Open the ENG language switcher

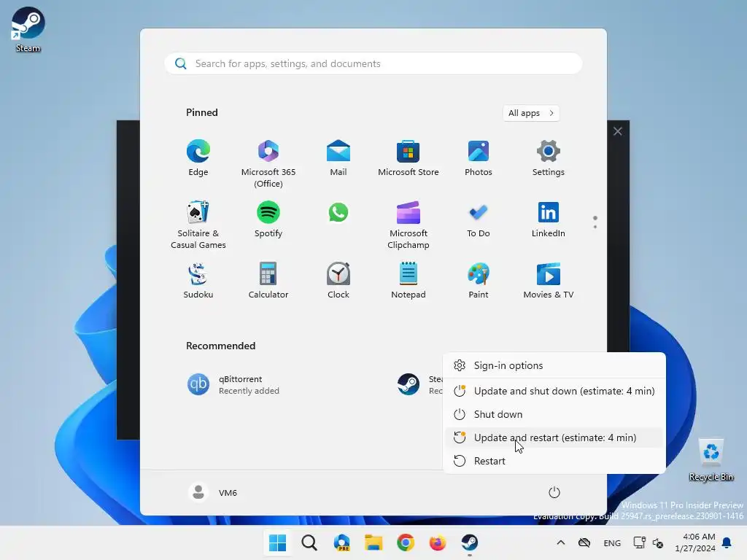612,542
